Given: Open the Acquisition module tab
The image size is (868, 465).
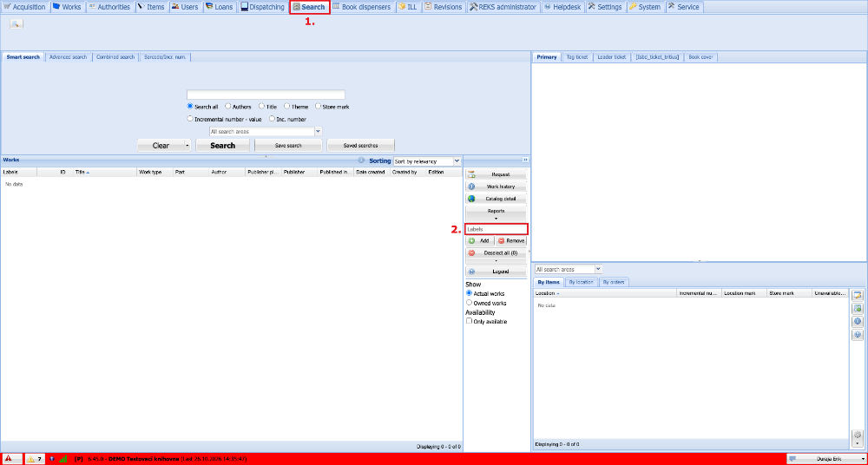Looking at the screenshot, I should pyautogui.click(x=24, y=7).
